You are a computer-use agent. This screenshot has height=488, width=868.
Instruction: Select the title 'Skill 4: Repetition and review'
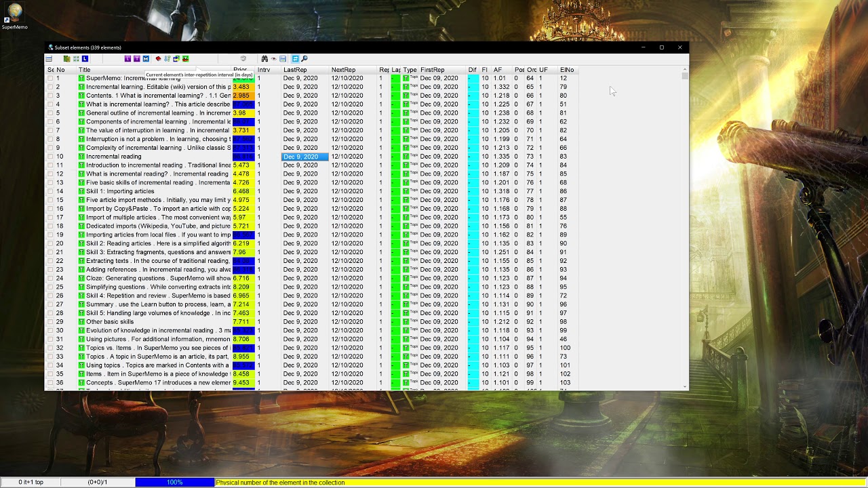tap(158, 296)
